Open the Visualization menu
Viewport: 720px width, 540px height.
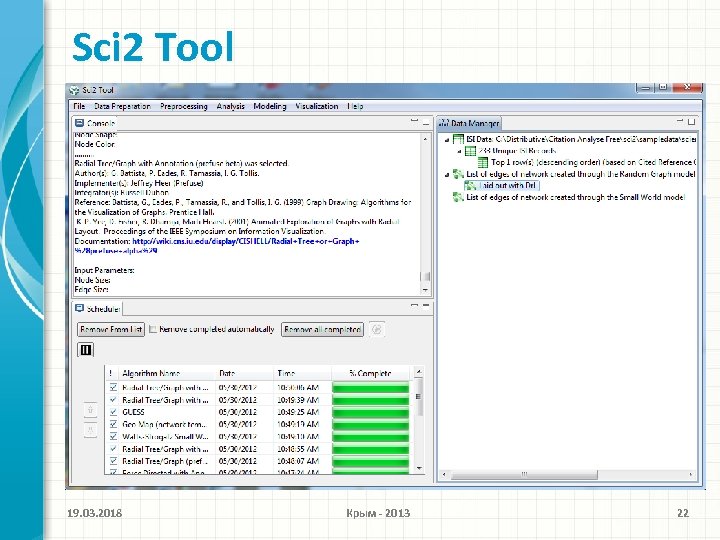point(317,106)
